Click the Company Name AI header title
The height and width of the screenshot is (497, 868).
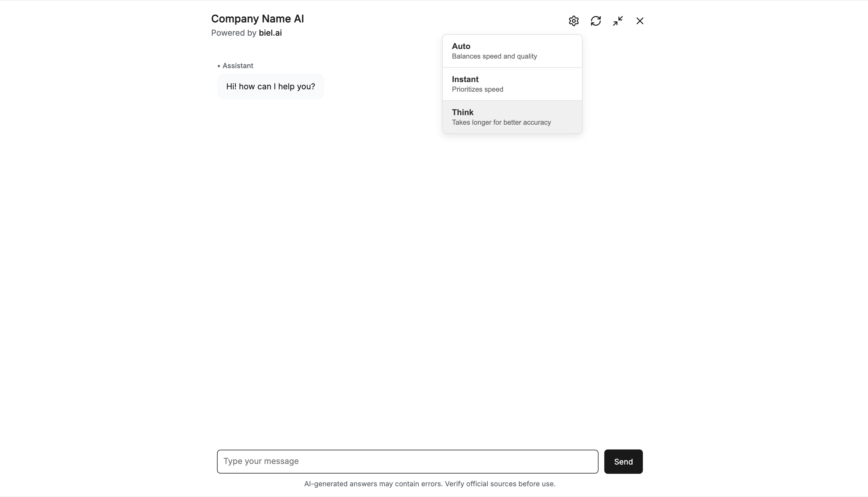coord(257,19)
